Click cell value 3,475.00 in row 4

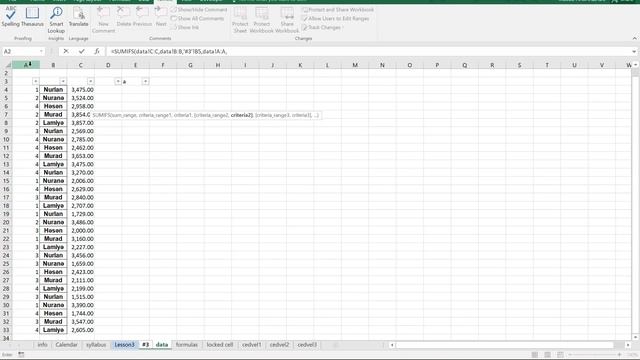pos(81,89)
